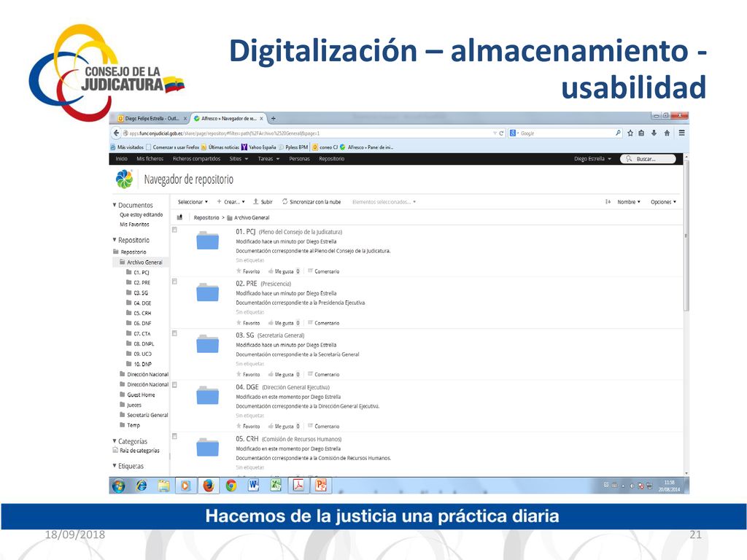Image resolution: width=747 pixels, height=560 pixels.
Task: Open Excel from the taskbar
Action: coord(276,486)
